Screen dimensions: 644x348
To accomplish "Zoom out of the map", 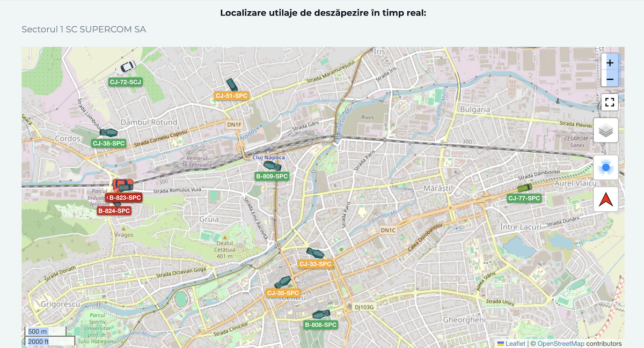I will (610, 80).
